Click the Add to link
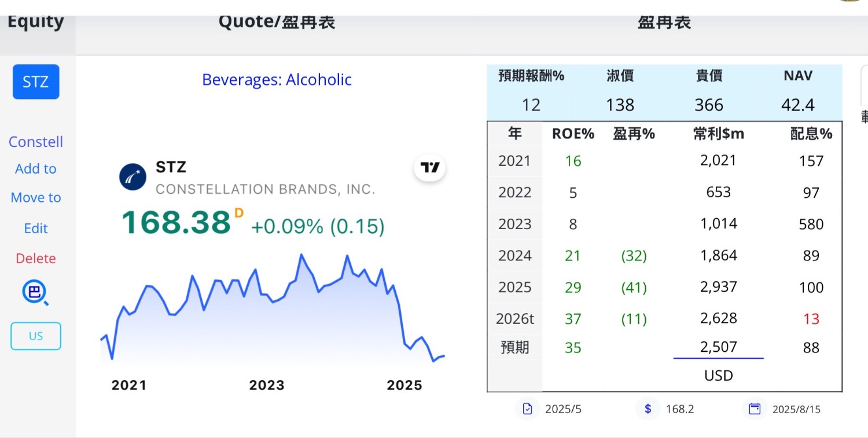Image resolution: width=868 pixels, height=438 pixels. pos(36,169)
